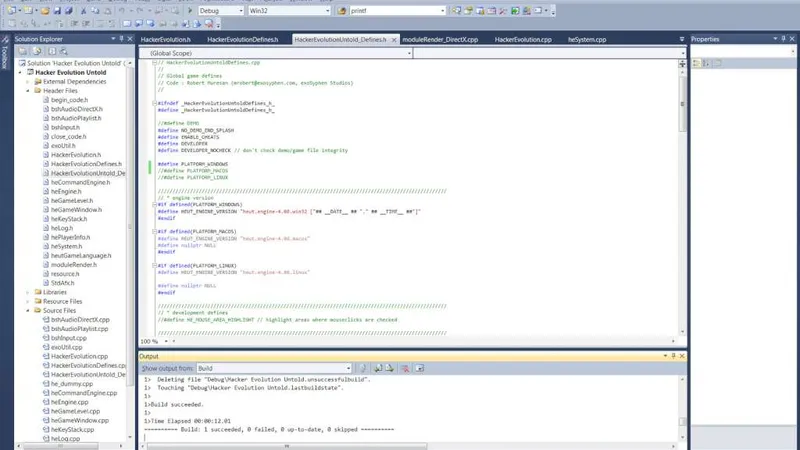The height and width of the screenshot is (450, 800).
Task: Select heEngine.h in Header Files
Action: [x=66, y=191]
